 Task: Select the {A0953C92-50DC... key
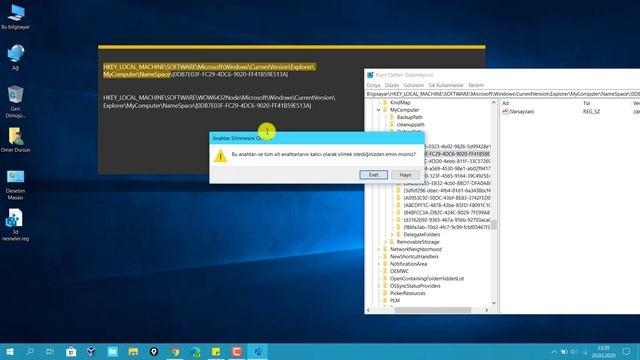pos(447,198)
